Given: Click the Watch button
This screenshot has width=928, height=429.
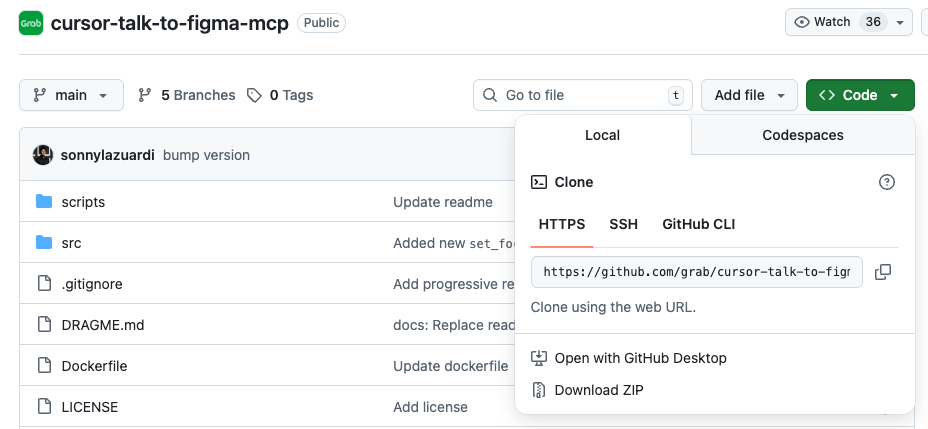Looking at the screenshot, I should 849,22.
